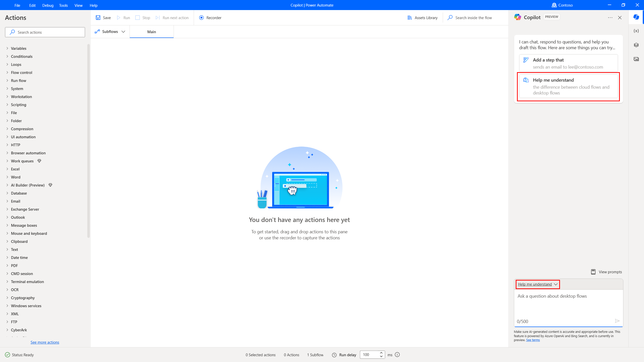Click the Copilot panel icon

tap(636, 17)
